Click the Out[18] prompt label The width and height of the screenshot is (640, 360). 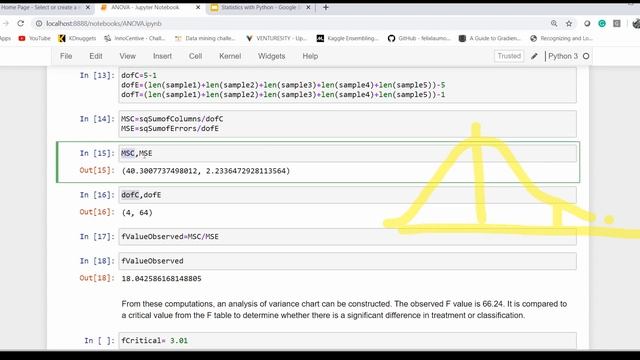click(97, 278)
